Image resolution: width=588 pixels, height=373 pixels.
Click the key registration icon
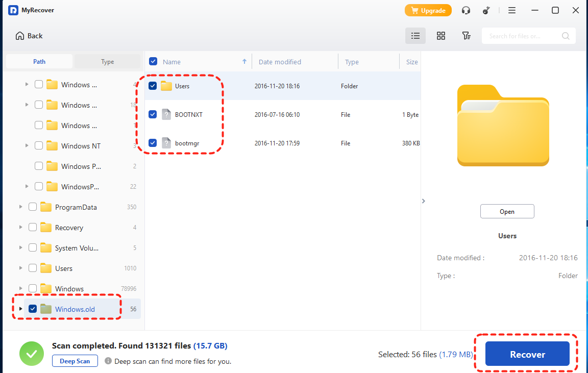point(488,10)
